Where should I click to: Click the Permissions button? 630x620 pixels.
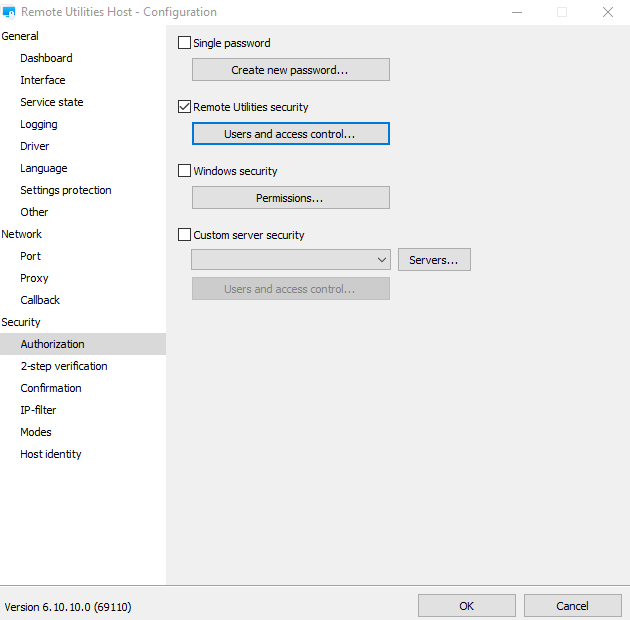click(290, 198)
